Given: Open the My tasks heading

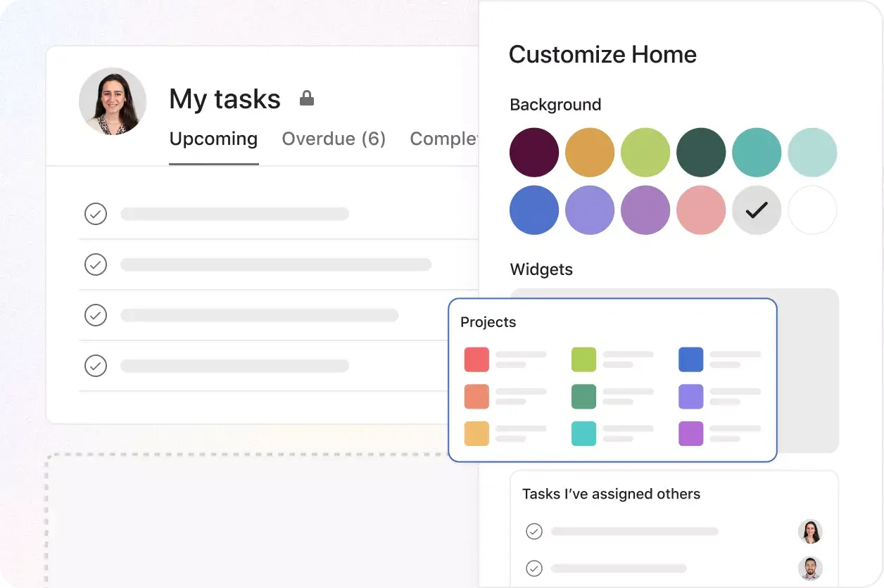Looking at the screenshot, I should click(224, 98).
